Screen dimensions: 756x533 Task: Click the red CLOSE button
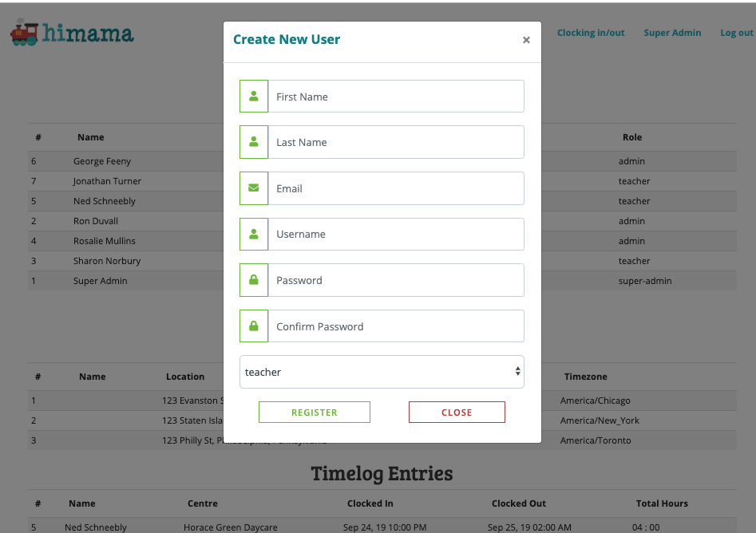[457, 412]
